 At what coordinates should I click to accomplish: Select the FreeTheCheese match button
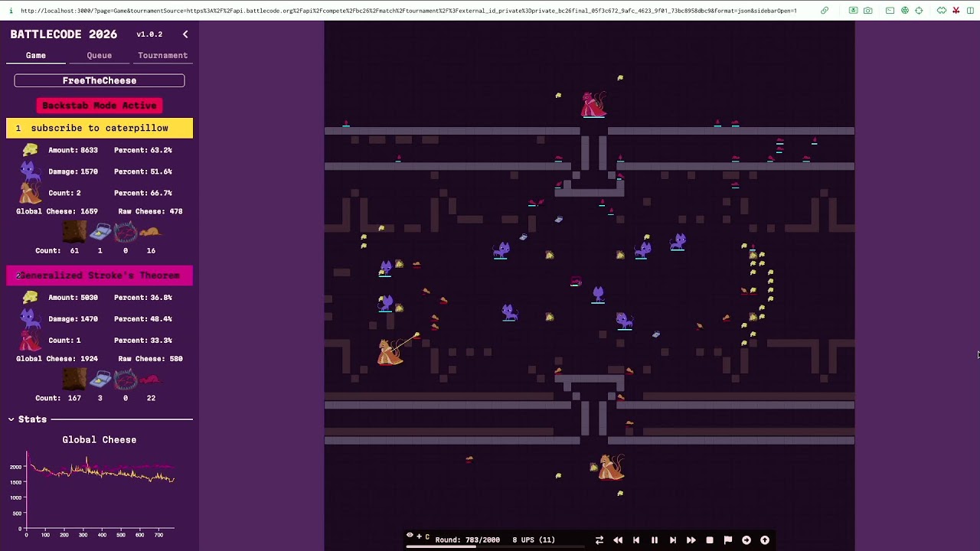pyautogui.click(x=100, y=80)
